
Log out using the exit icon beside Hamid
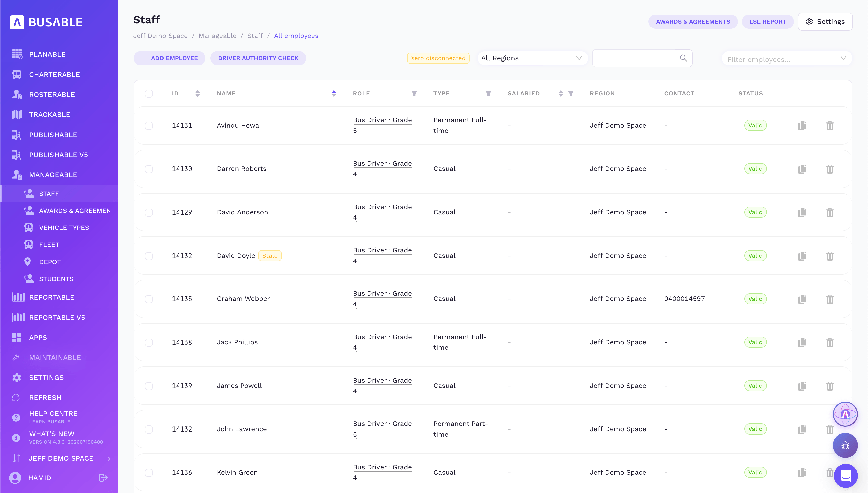(x=103, y=478)
